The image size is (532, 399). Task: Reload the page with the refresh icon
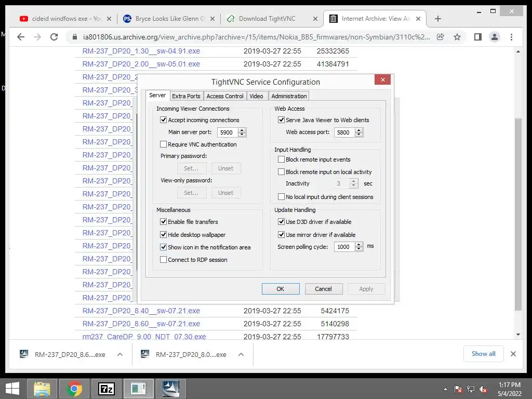(x=54, y=37)
